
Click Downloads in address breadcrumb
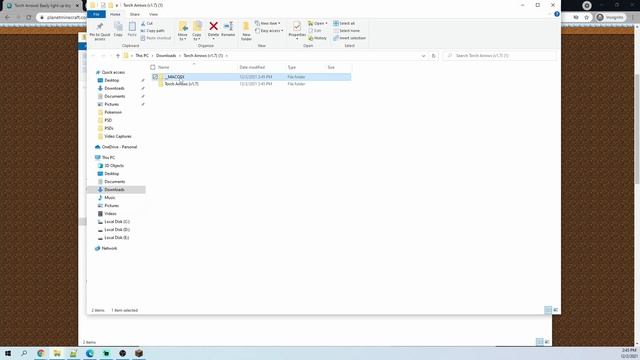click(166, 56)
